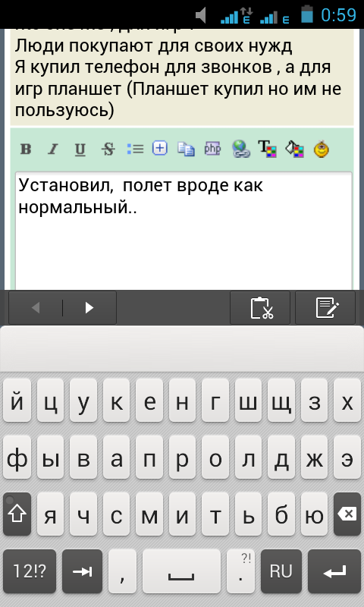This screenshot has height=607, width=364.
Task: Open the text edit note button
Action: [325, 308]
